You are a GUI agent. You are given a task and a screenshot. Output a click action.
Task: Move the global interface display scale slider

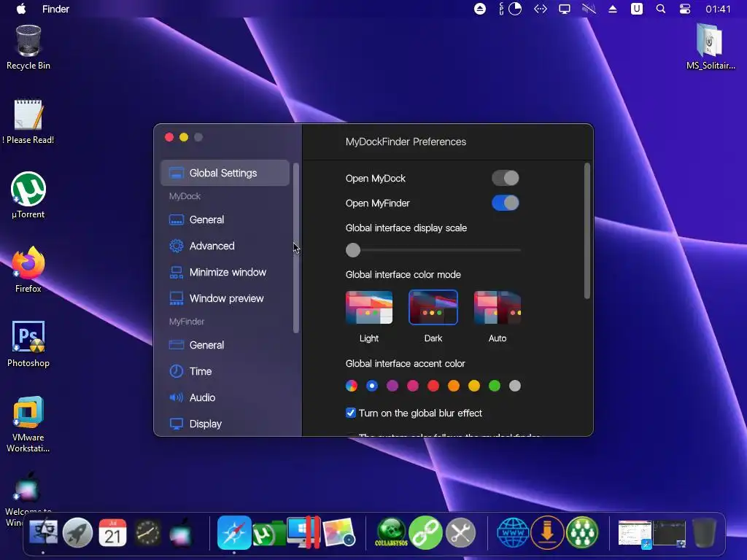(353, 250)
